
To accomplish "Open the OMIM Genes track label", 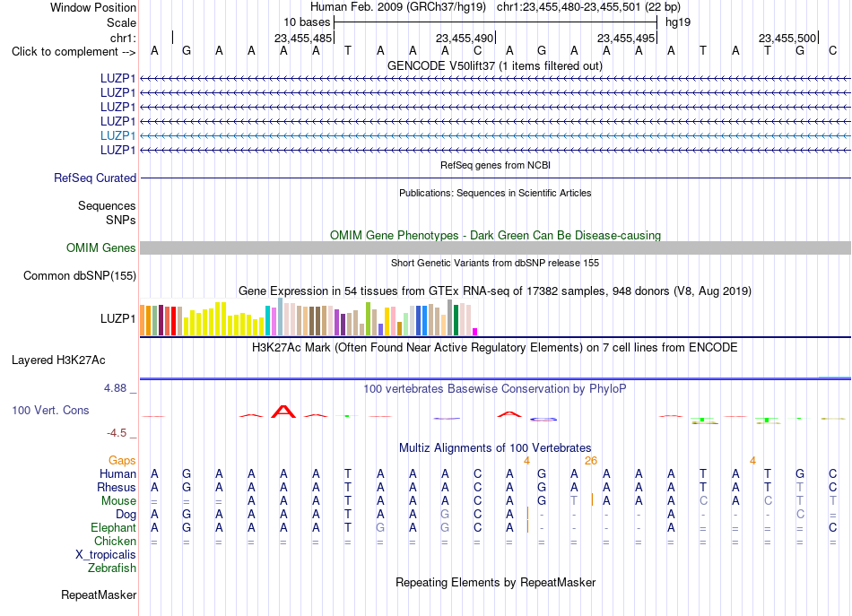I will click(x=101, y=247).
